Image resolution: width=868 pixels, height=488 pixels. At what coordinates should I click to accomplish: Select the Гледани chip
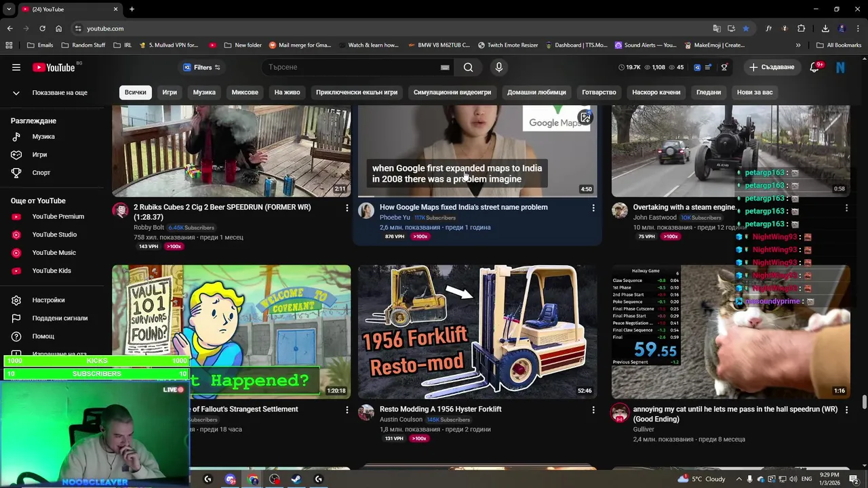coord(709,92)
